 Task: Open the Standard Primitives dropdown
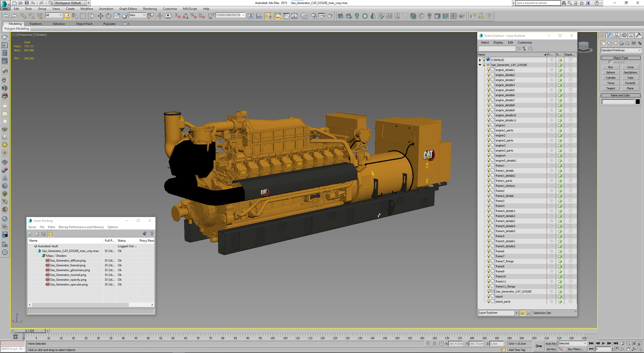pos(621,50)
